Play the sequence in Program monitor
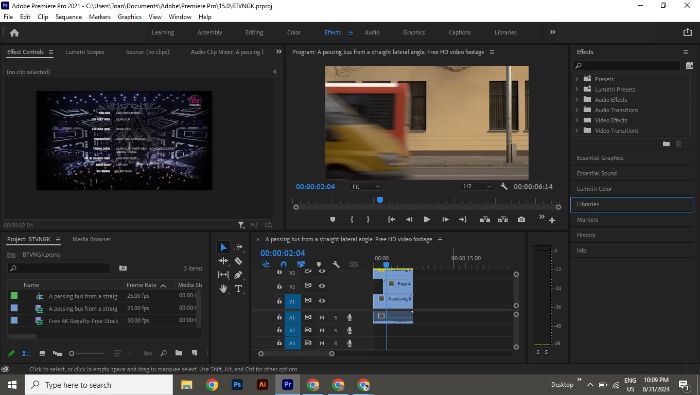Viewport: 700px width, 395px height. pos(427,220)
